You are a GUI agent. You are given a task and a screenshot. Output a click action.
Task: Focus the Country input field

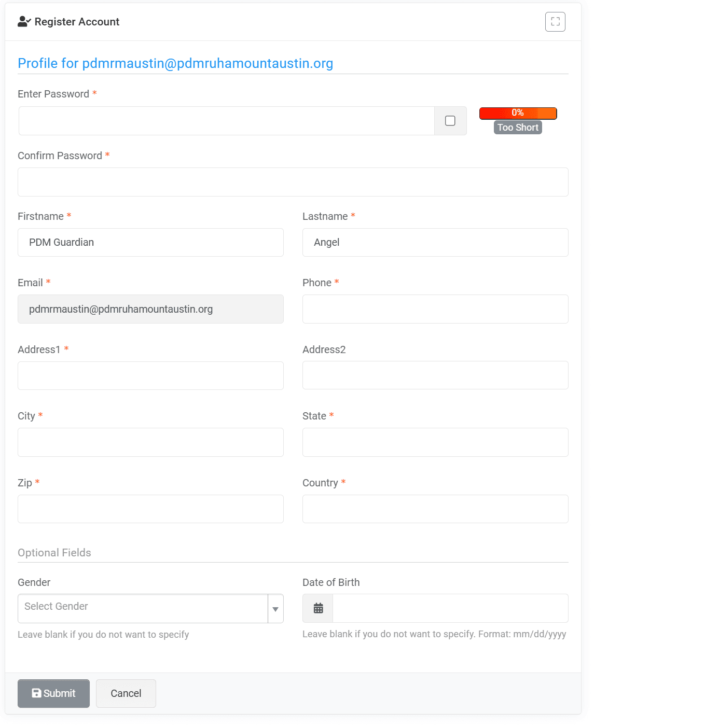click(435, 509)
